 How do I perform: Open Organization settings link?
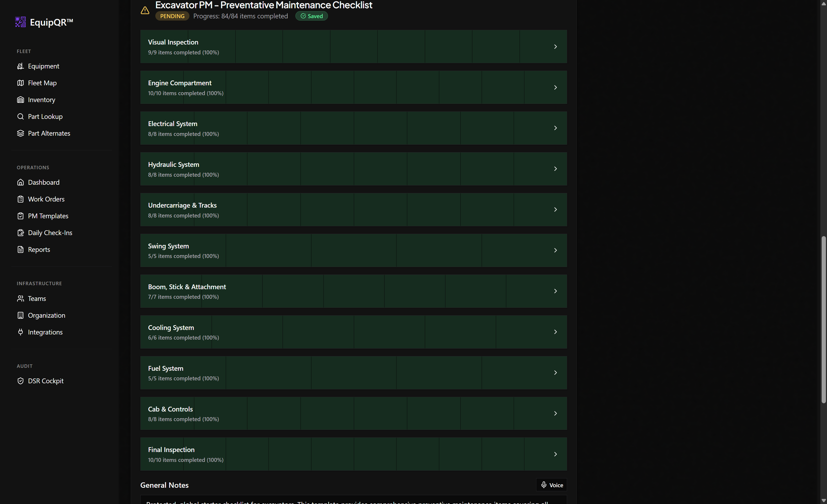point(47,315)
